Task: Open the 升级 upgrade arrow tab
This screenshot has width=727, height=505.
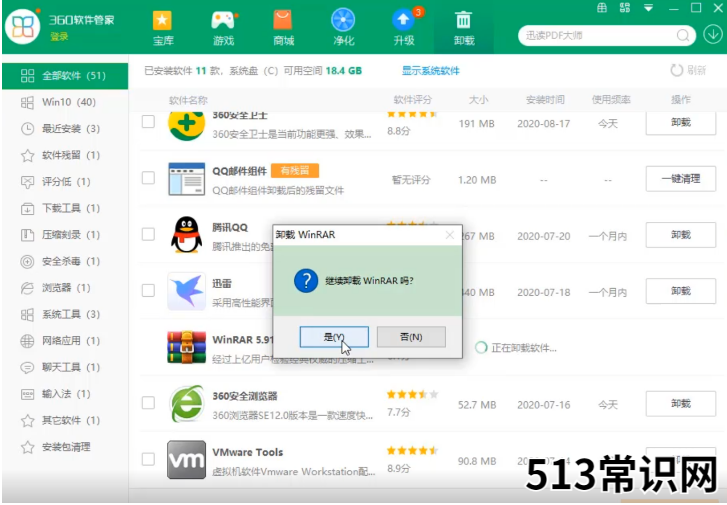Action: (404, 28)
